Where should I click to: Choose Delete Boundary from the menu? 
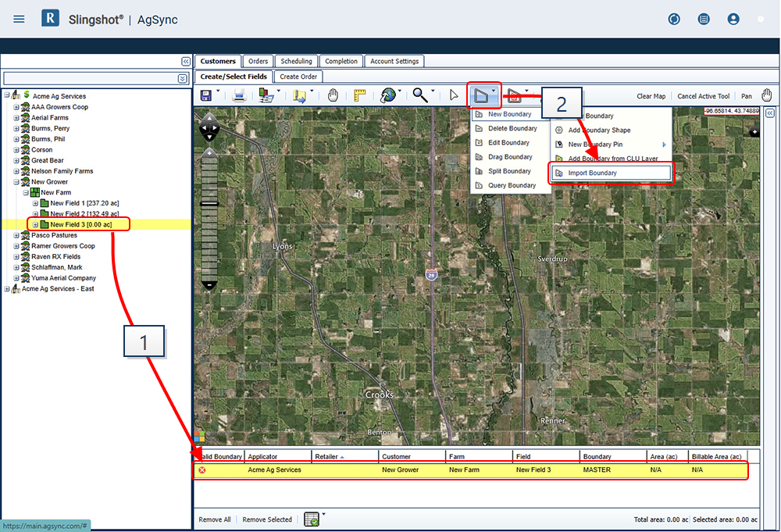[511, 129]
